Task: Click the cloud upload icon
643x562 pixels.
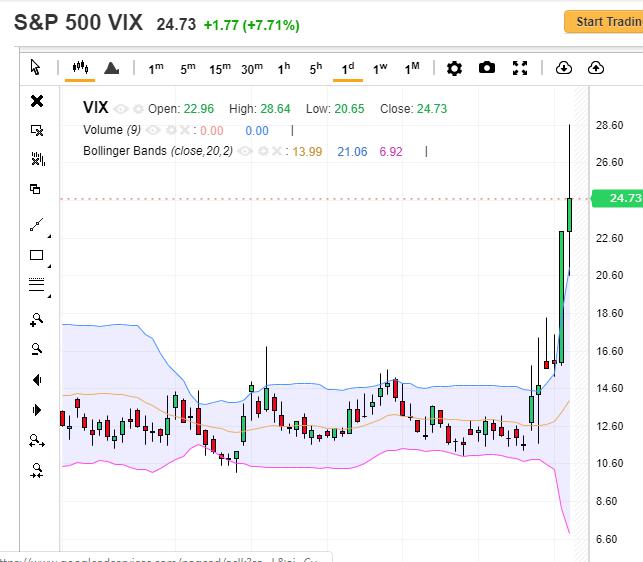Action: 595,68
